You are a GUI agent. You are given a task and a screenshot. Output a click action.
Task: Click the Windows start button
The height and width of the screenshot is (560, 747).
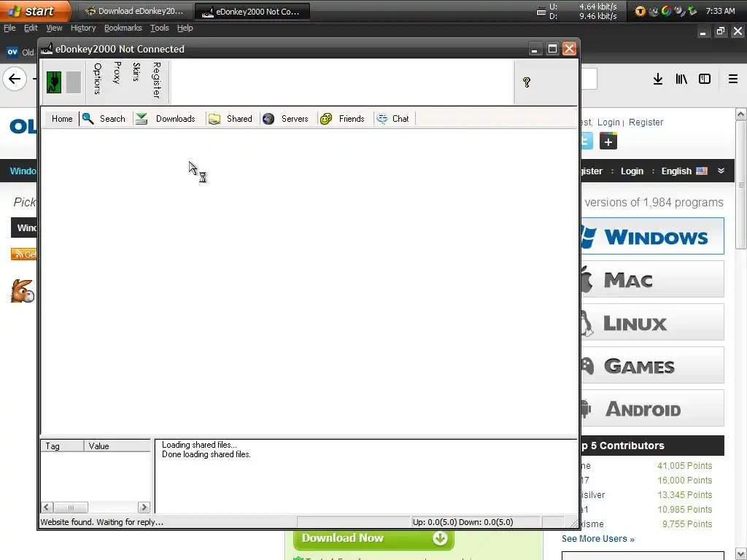tap(34, 11)
